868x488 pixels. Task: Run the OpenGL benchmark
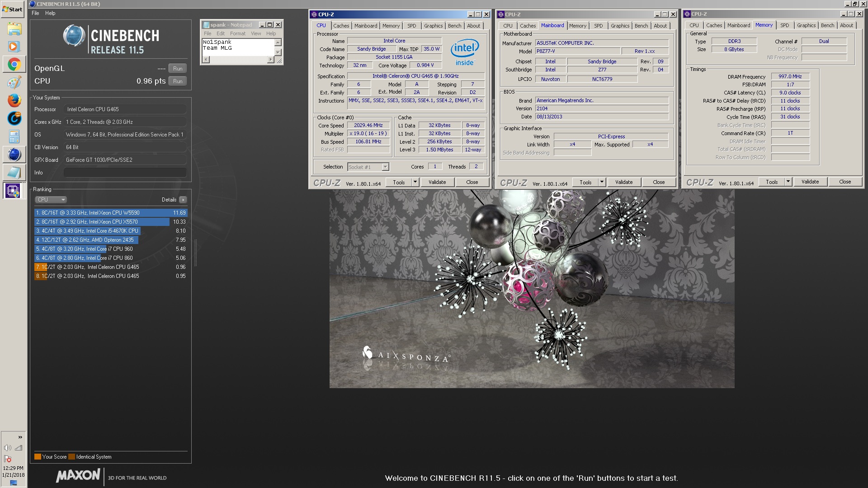[x=178, y=69]
